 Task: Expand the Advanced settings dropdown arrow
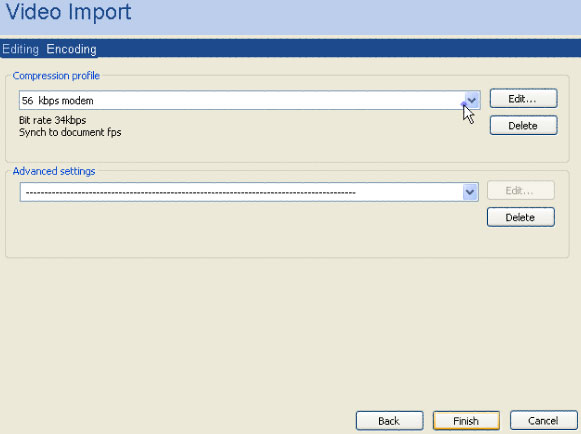(470, 192)
